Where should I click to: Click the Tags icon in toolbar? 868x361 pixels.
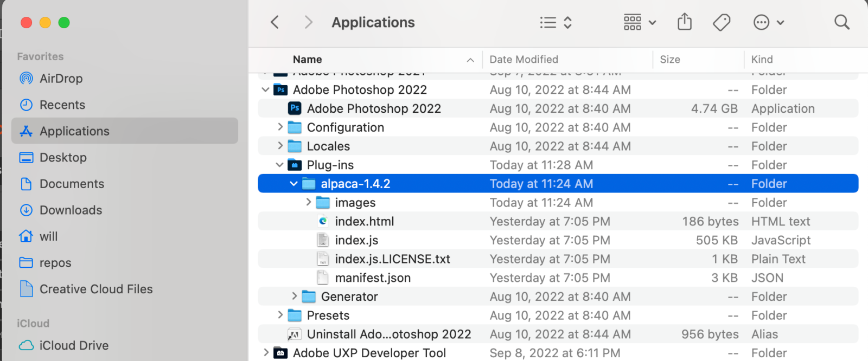point(721,22)
